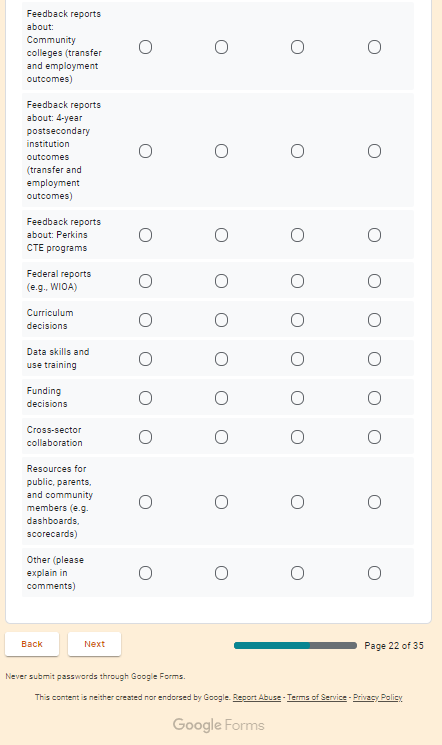This screenshot has height=745, width=442.
Task: Select first option for Other (please explain) row
Action: coord(145,573)
